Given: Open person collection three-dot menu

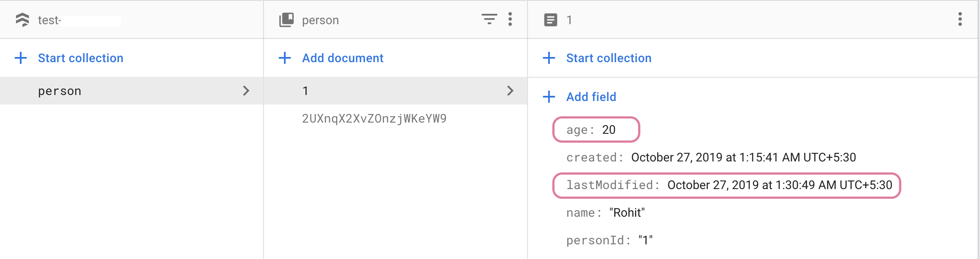Looking at the screenshot, I should coord(510,19).
